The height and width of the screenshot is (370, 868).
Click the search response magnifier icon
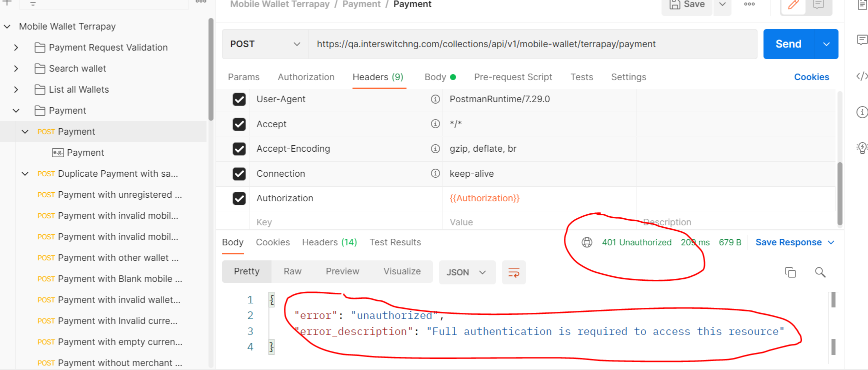click(820, 272)
